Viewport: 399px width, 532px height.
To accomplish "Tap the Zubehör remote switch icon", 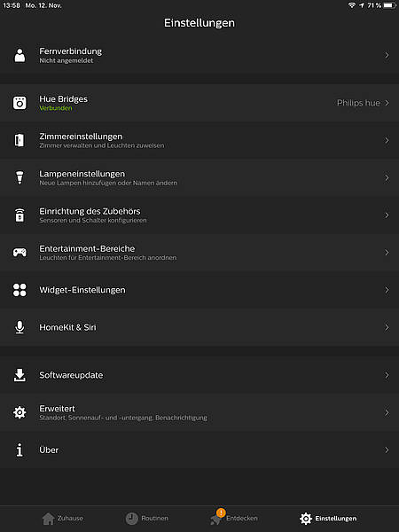I will coord(20,215).
